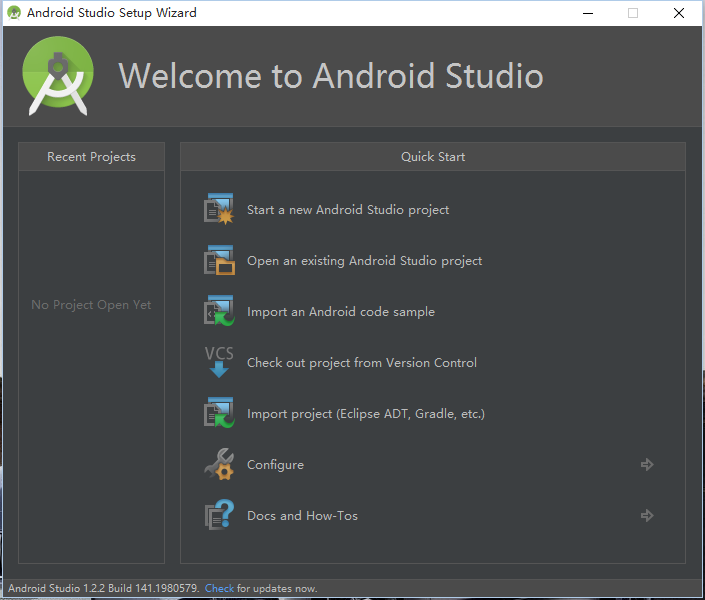Click the new Android Studio project icon

click(x=218, y=209)
